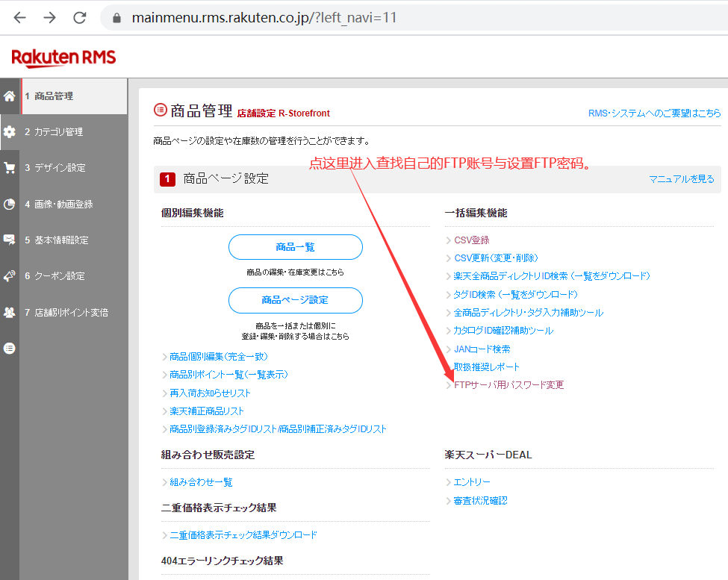Click the people group sidebar icon

pyautogui.click(x=9, y=312)
